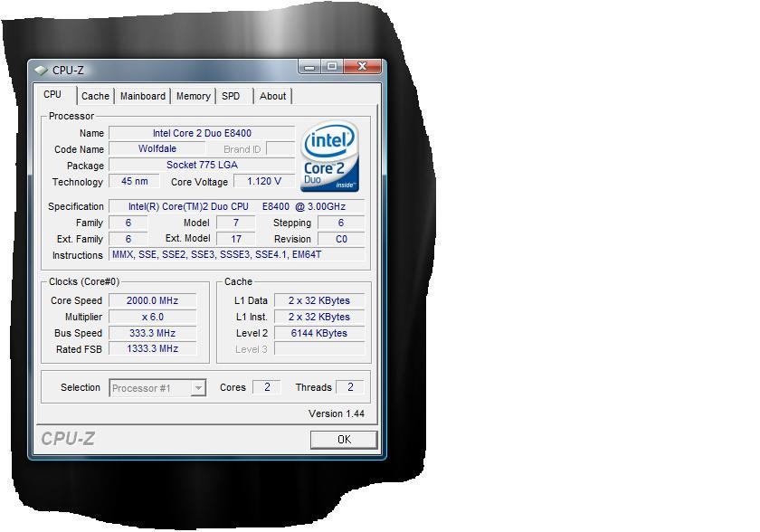Click the Cores count value
Screen dimensions: 760x532
tap(267, 387)
